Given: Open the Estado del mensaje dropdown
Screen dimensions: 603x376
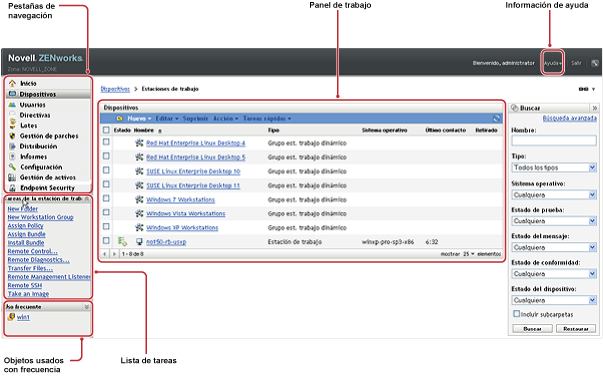Looking at the screenshot, I should 554,248.
